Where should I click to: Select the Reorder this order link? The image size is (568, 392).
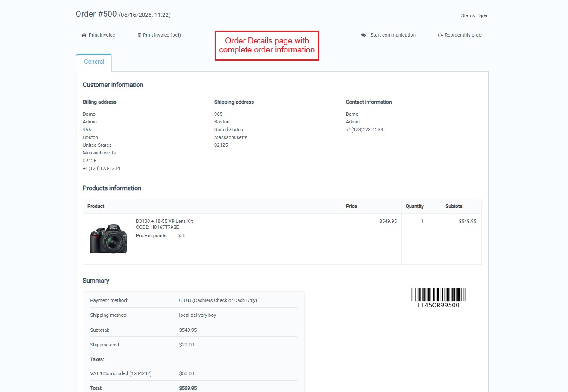click(463, 35)
